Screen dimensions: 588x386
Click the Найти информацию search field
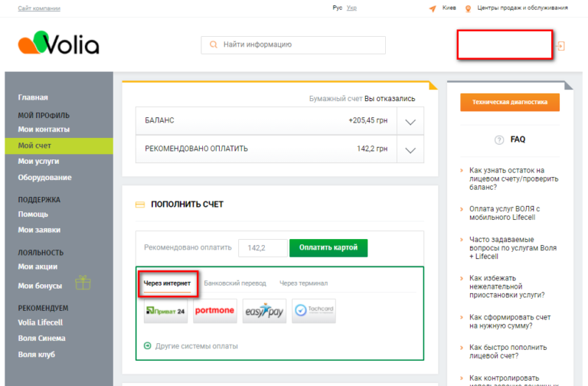coord(293,45)
